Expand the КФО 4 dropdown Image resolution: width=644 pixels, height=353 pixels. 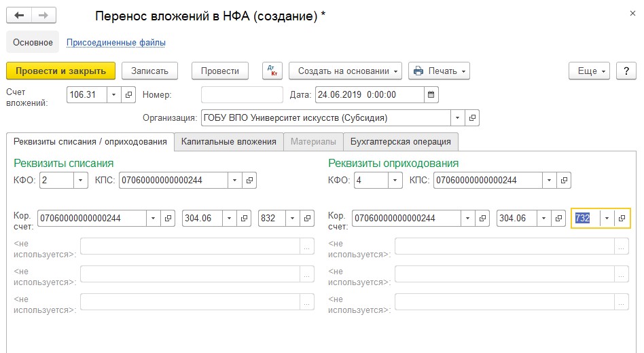pos(395,180)
